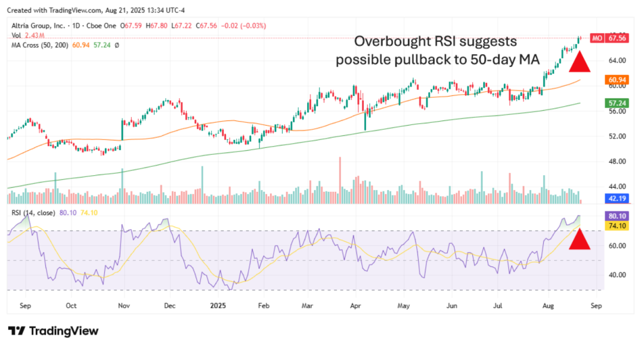The image size is (644, 342).
Task: Click the 40.00 tick on RSI axis
Action: [617, 275]
